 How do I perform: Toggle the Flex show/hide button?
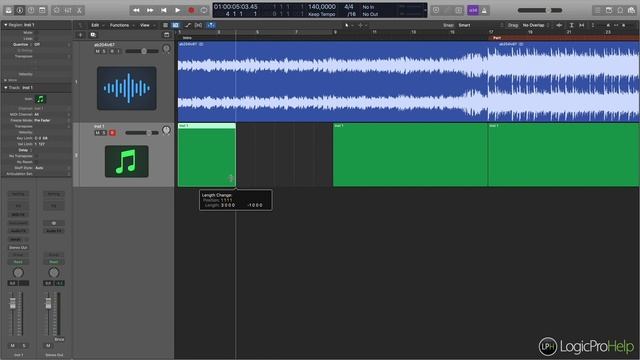(x=199, y=25)
